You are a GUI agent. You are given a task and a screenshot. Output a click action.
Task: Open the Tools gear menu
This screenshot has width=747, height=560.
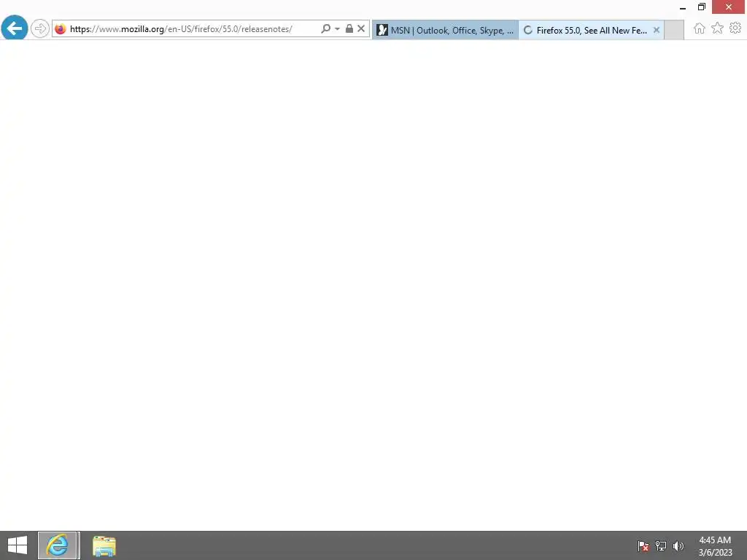735,28
